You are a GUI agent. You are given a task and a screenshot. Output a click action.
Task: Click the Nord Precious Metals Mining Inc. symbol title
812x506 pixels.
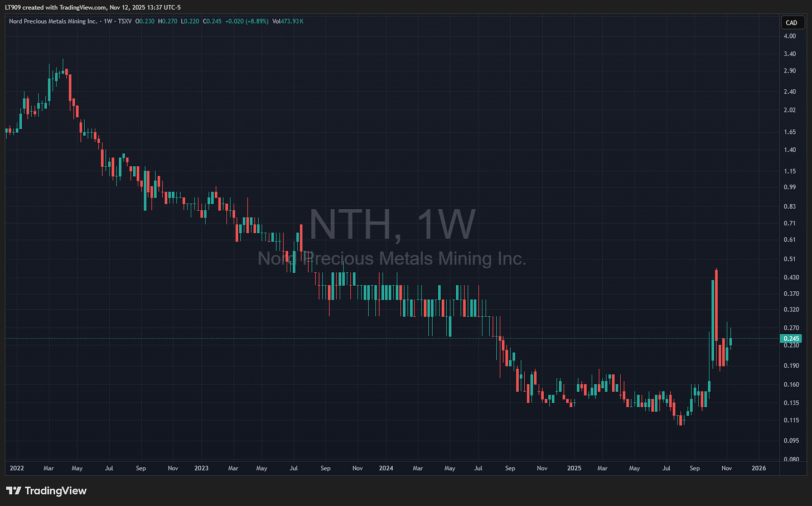53,21
